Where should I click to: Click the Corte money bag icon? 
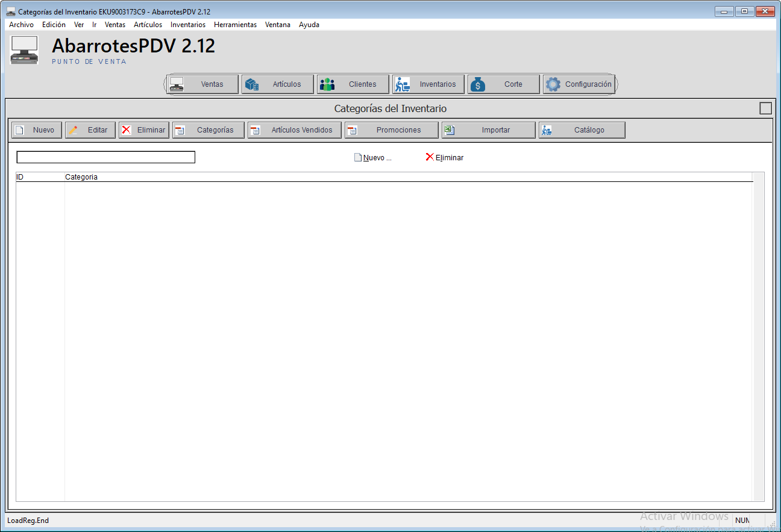pos(478,84)
